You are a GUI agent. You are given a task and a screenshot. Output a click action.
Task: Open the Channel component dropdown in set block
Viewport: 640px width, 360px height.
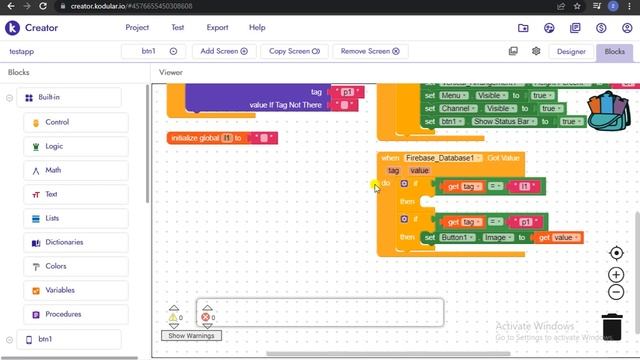(458, 109)
